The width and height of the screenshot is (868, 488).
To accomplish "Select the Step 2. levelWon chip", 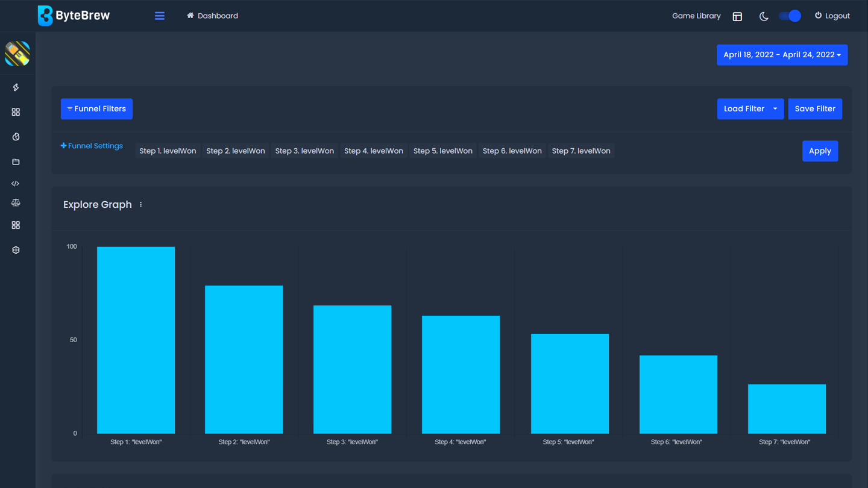I will click(236, 151).
